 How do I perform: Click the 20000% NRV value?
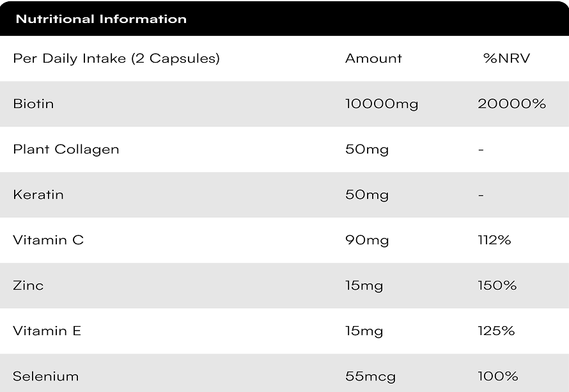coord(511,104)
